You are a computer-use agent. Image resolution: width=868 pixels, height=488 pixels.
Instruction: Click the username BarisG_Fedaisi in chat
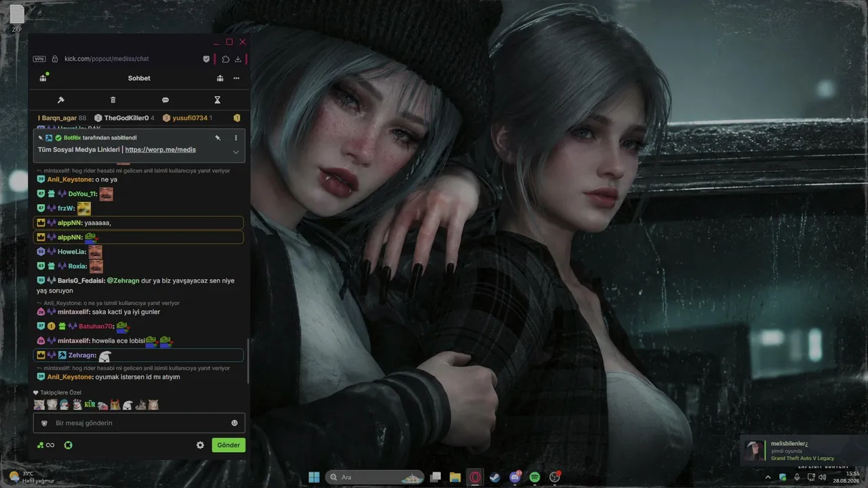coord(81,281)
